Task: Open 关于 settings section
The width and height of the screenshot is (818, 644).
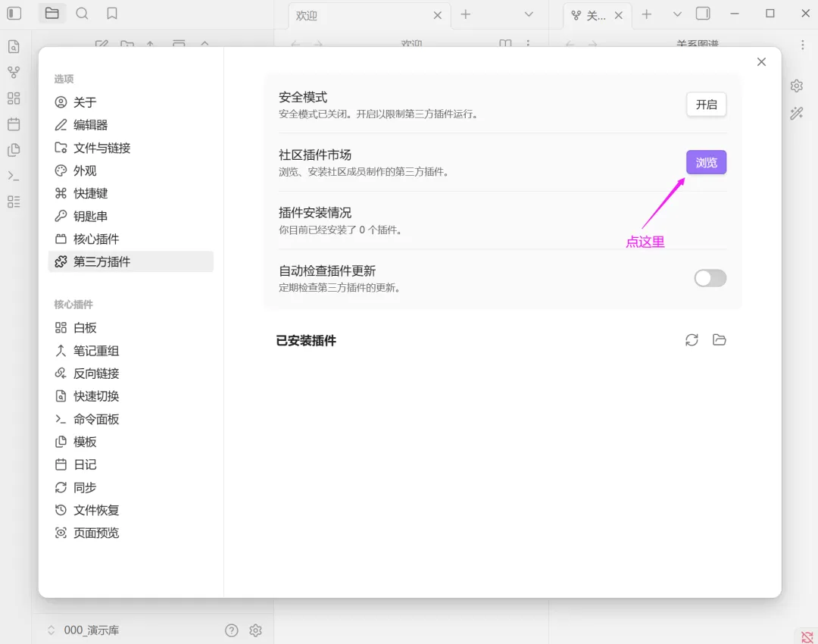Action: [130, 102]
